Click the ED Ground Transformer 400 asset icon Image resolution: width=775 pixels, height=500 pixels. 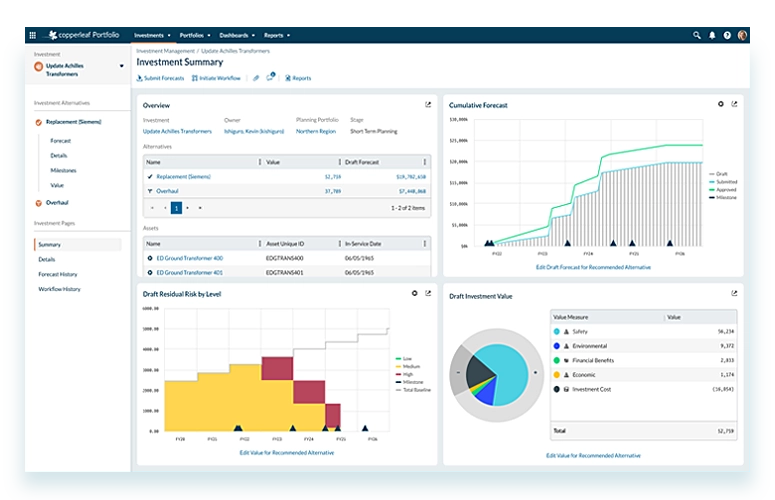pyautogui.click(x=150, y=258)
